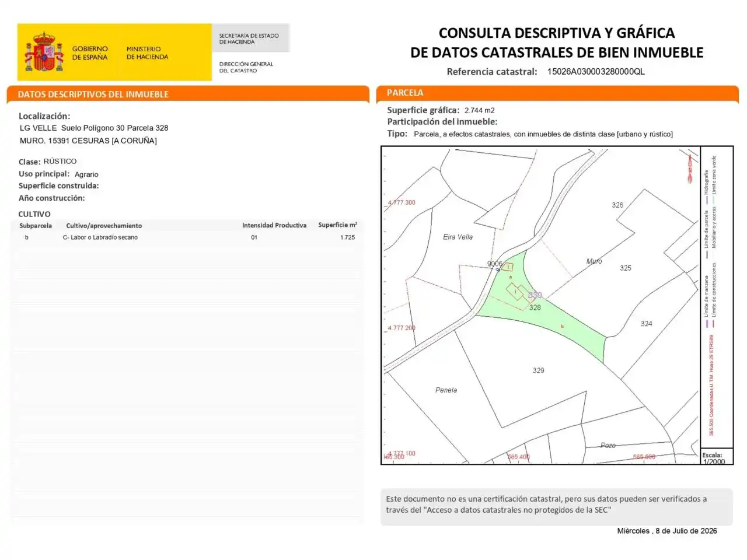Viewport: 747px width, 560px height.
Task: Click the green '328' parcel label
Action: 535,307
